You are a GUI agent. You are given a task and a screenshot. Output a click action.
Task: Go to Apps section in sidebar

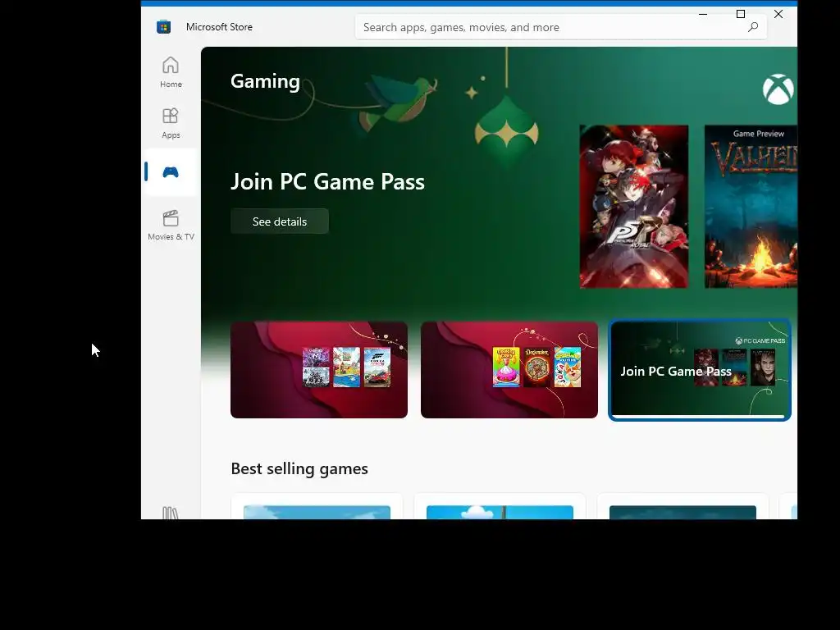tap(171, 123)
